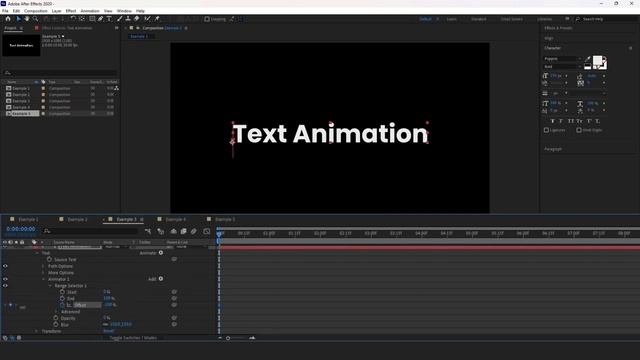Open the composition mini-flowchart icon

148,231
